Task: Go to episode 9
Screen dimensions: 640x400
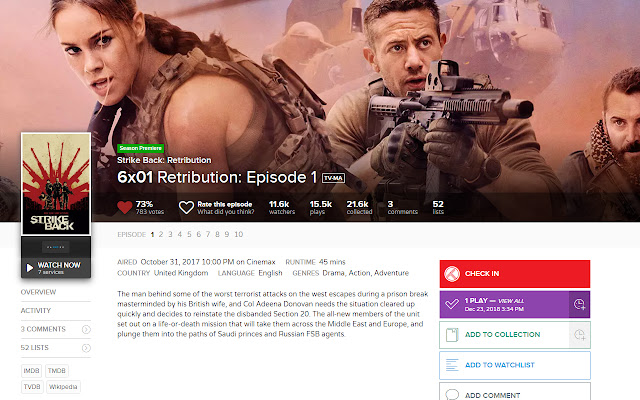Action: point(227,234)
